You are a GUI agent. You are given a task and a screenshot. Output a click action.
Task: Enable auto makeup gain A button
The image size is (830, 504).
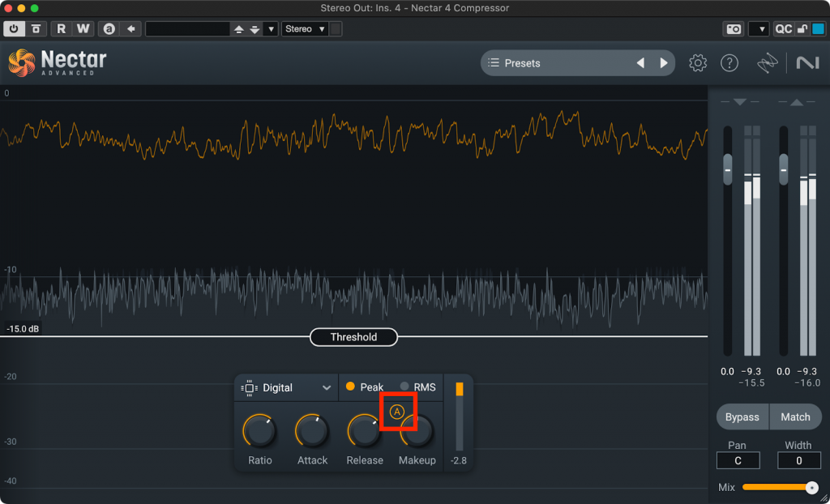pyautogui.click(x=396, y=412)
